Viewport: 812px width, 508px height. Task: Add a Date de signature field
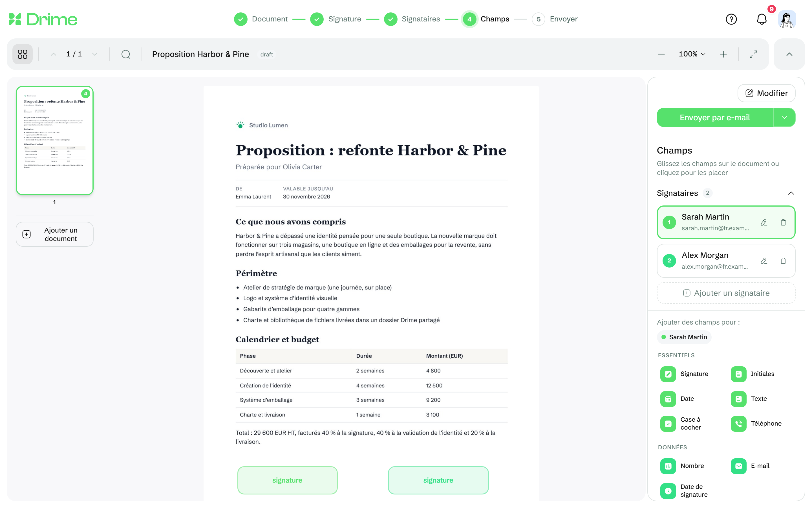(685, 491)
